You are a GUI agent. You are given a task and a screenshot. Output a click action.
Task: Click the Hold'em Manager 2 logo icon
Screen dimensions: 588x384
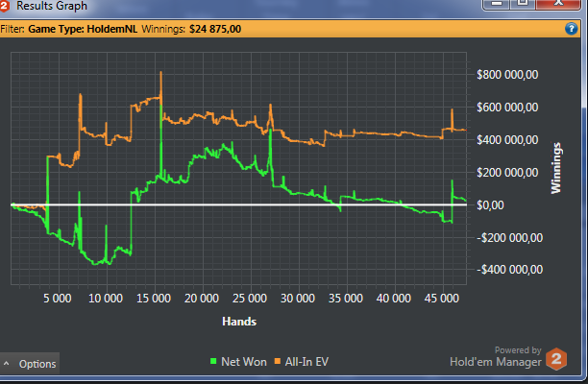coord(556,359)
